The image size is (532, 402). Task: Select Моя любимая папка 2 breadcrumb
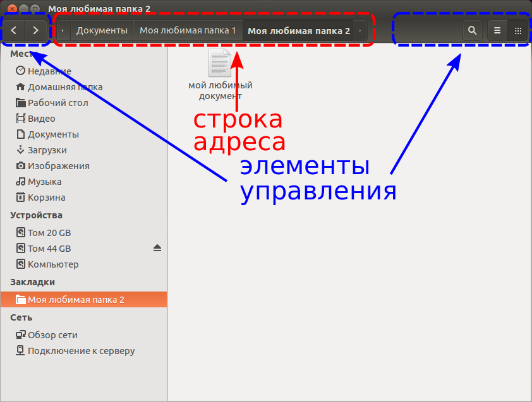(x=298, y=30)
